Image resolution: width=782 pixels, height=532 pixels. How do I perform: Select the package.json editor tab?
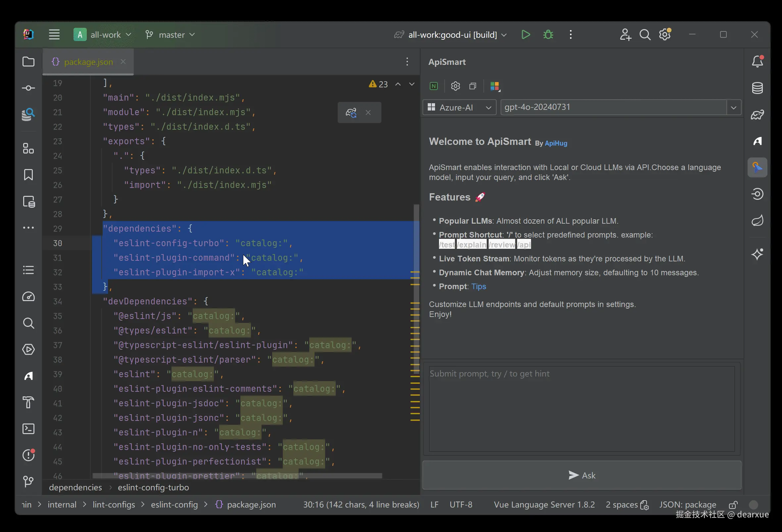tap(88, 62)
